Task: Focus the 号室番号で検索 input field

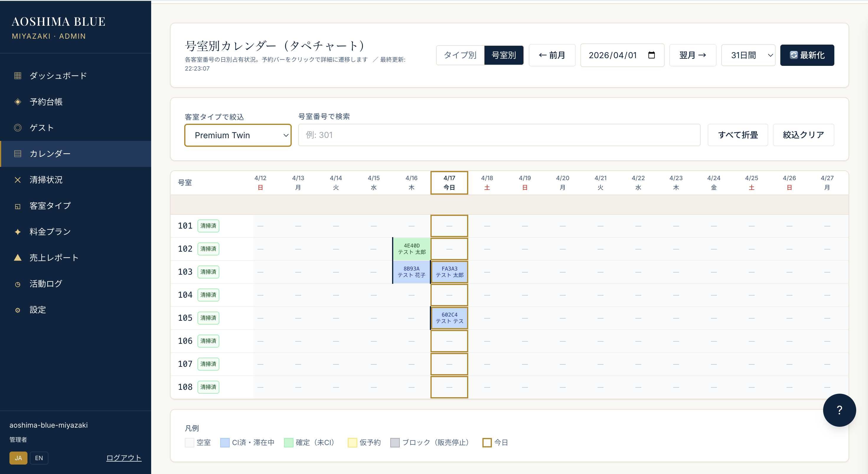Action: (x=499, y=135)
